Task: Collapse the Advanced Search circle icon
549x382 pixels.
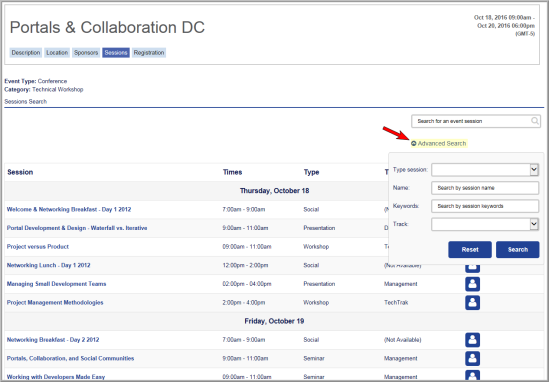Action: (x=414, y=144)
